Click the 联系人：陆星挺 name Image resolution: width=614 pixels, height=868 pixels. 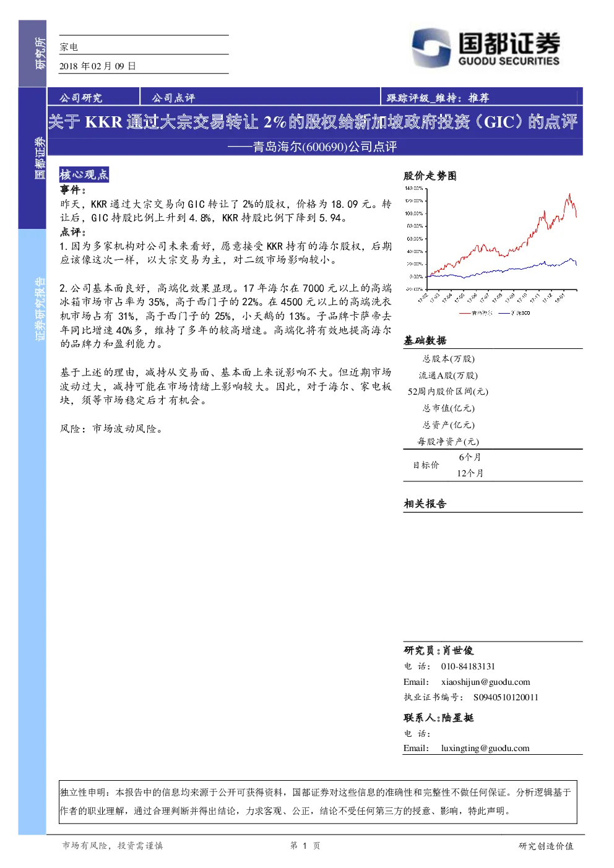[x=439, y=718]
